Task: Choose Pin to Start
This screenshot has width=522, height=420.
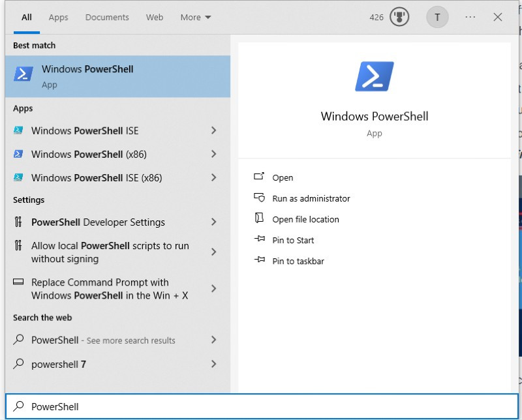Action: click(x=293, y=240)
